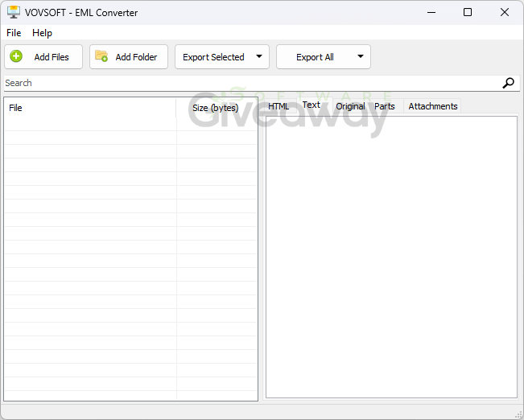The image size is (524, 420).
Task: Sort by the File column header
Action: [90, 108]
